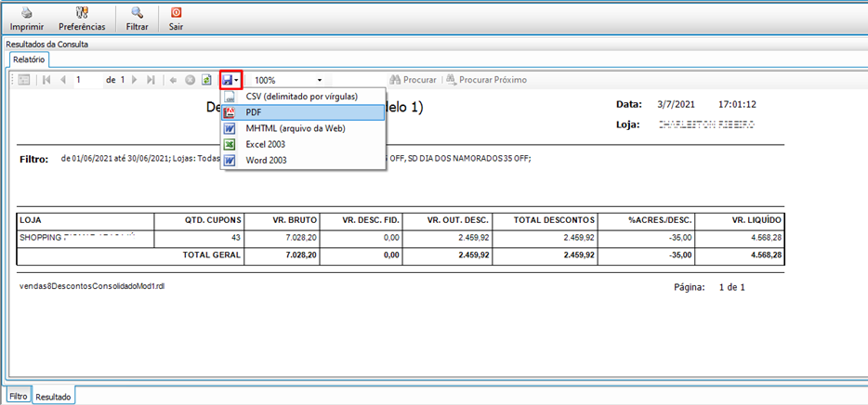Click the Filtrar magnifier icon
This screenshot has height=405, width=868.
tap(137, 13)
